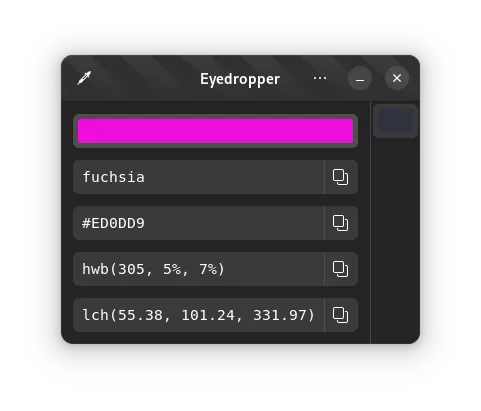The image size is (481, 411).
Task: Open the three-dots main menu
Action: click(x=320, y=78)
